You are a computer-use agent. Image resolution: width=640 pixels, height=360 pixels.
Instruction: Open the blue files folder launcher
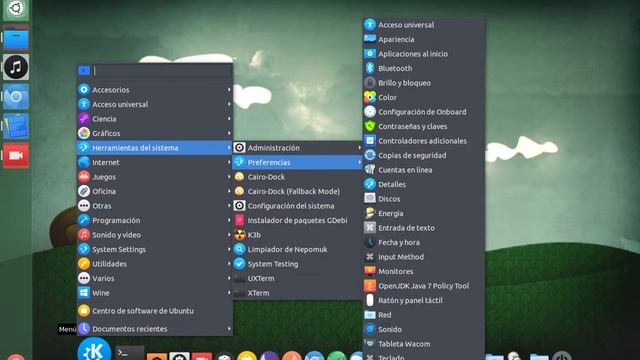point(16,39)
